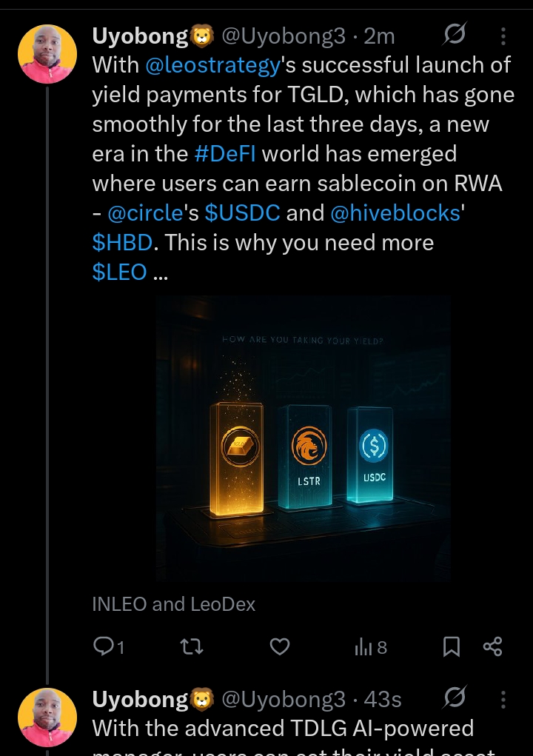Tap the $USDC cashtag
Screen dimensions: 533x756
(242, 213)
